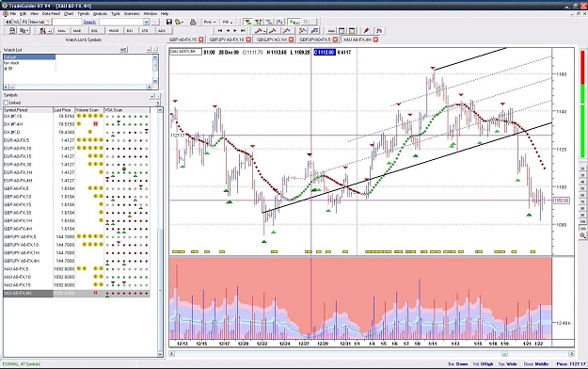Open the Scanners menu
Viewport: 588px width, 369px height.
pos(132,13)
